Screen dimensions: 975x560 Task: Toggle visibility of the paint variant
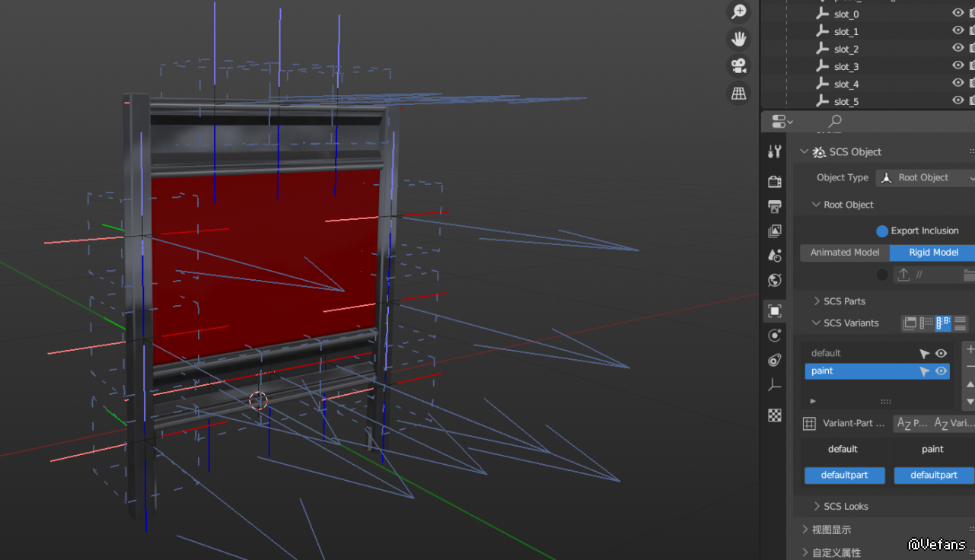pyautogui.click(x=941, y=371)
